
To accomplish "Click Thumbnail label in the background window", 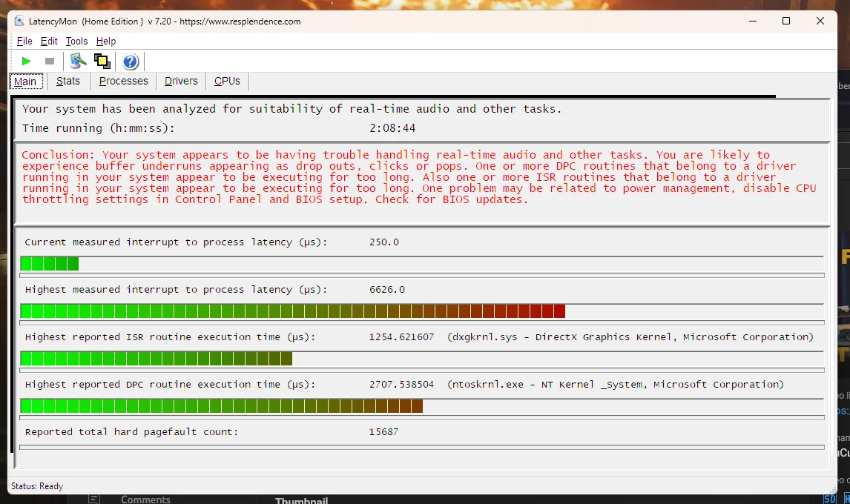I will [x=301, y=500].
